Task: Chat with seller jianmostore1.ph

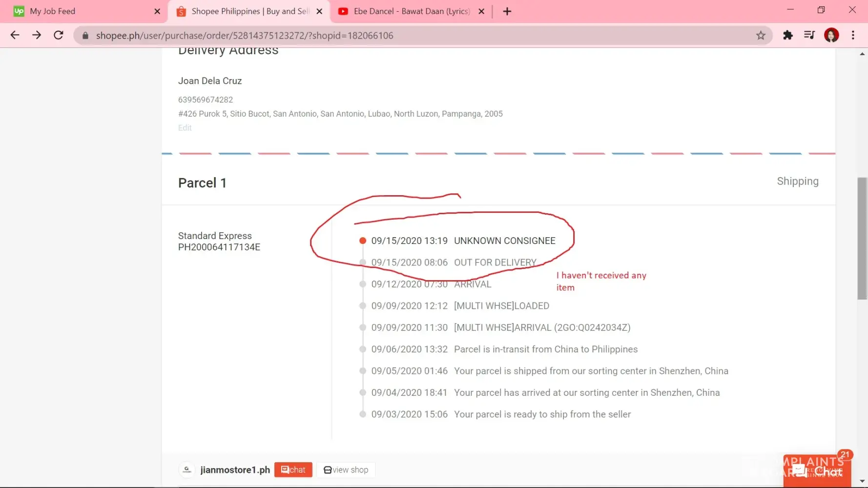Action: (293, 470)
